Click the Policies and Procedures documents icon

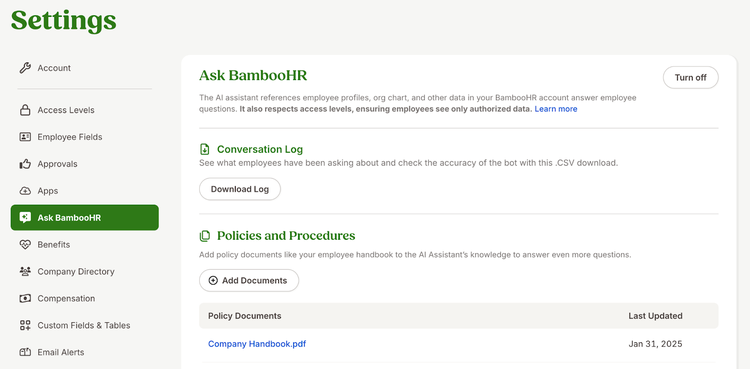[205, 236]
